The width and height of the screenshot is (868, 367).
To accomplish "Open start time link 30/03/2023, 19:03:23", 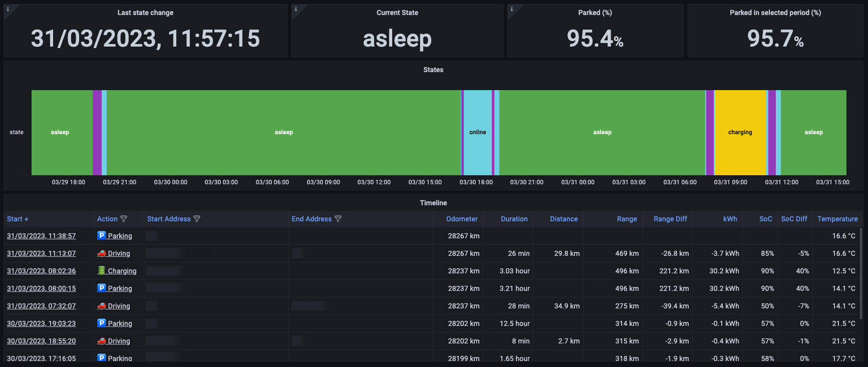I will pyautogui.click(x=41, y=323).
